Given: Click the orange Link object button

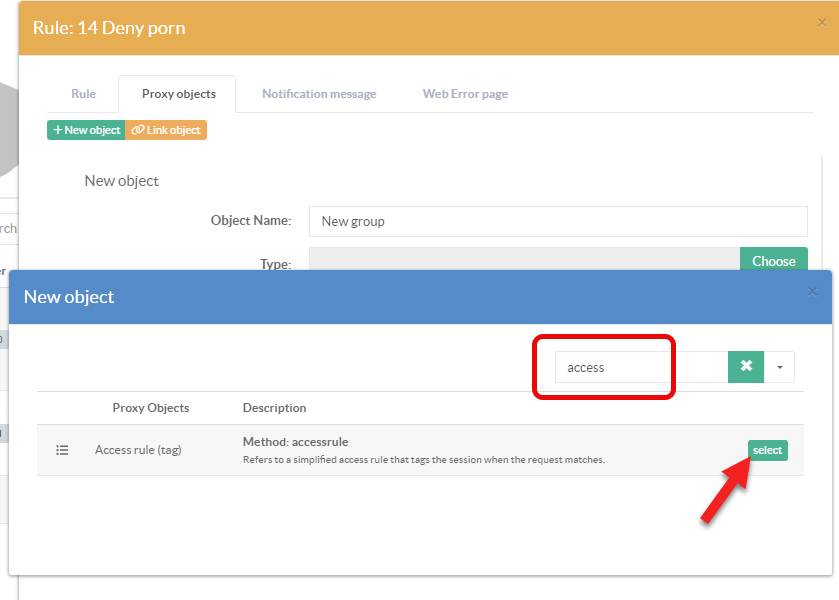Looking at the screenshot, I should click(x=166, y=130).
